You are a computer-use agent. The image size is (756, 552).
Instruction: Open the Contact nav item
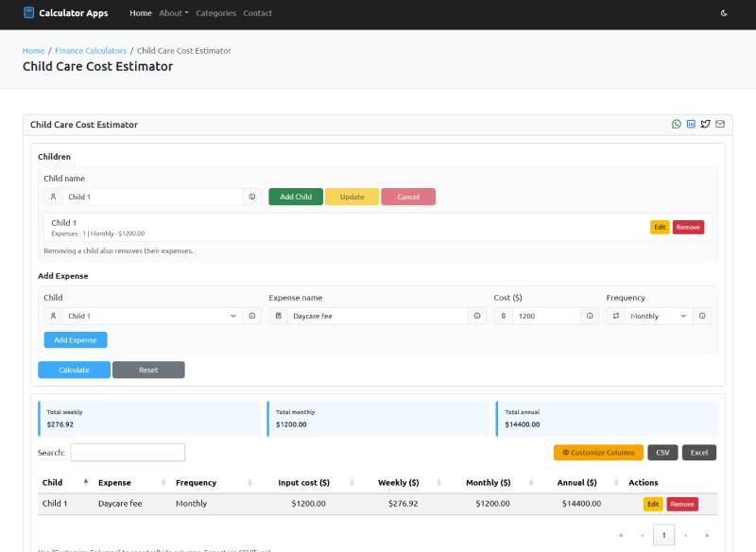[x=257, y=13]
